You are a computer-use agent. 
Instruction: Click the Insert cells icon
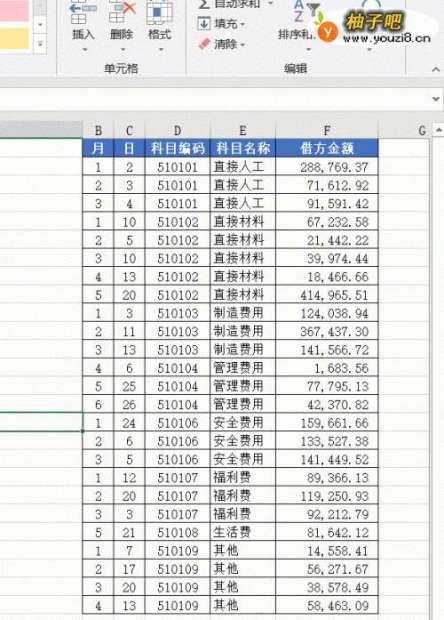click(83, 13)
